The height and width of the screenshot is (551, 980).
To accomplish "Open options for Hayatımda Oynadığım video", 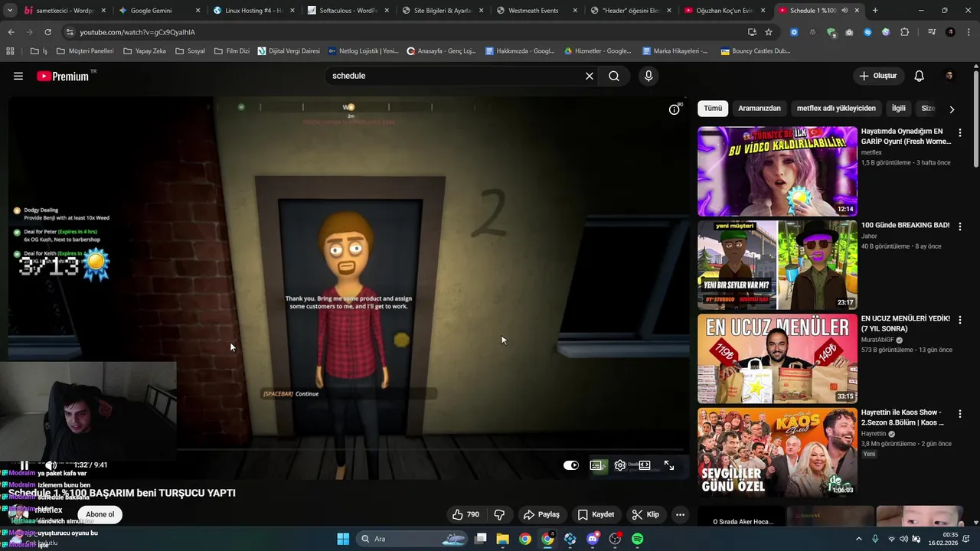I will [x=960, y=132].
